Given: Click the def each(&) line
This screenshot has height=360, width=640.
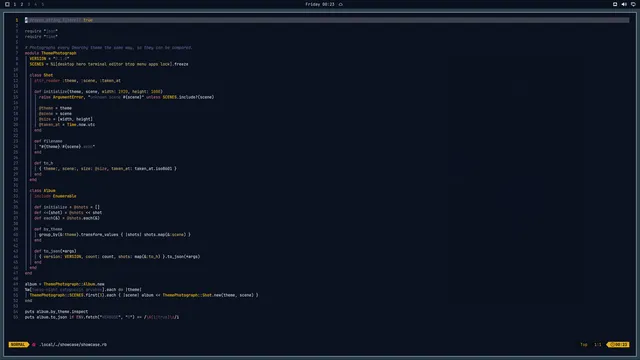Looking at the screenshot, I should 67,218.
